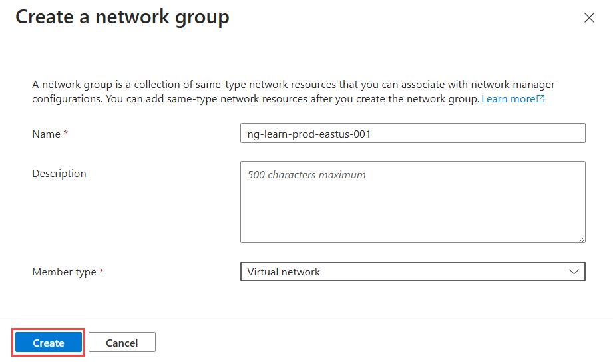Viewport: 613px width, 364px height.
Task: Close the Create a network group pane
Action: tap(589, 17)
